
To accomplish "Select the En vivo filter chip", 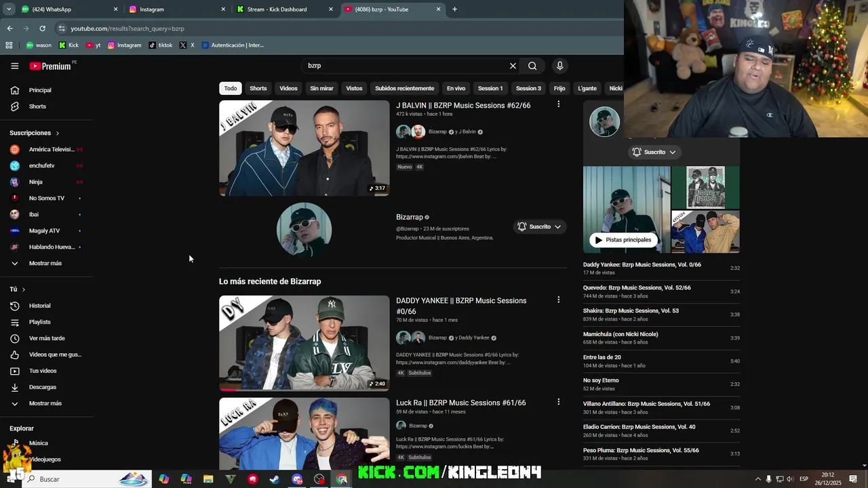I will 456,88.
